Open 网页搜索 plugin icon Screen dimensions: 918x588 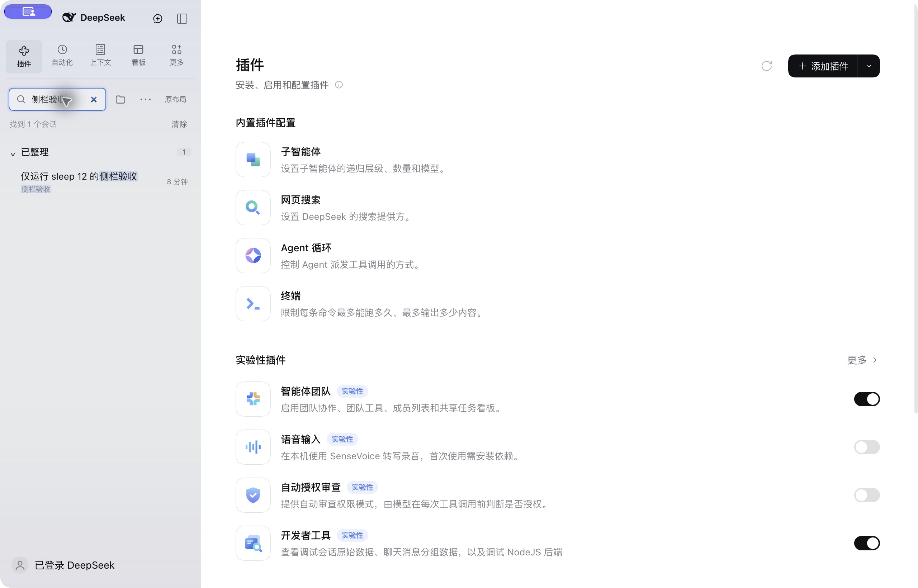click(x=253, y=208)
